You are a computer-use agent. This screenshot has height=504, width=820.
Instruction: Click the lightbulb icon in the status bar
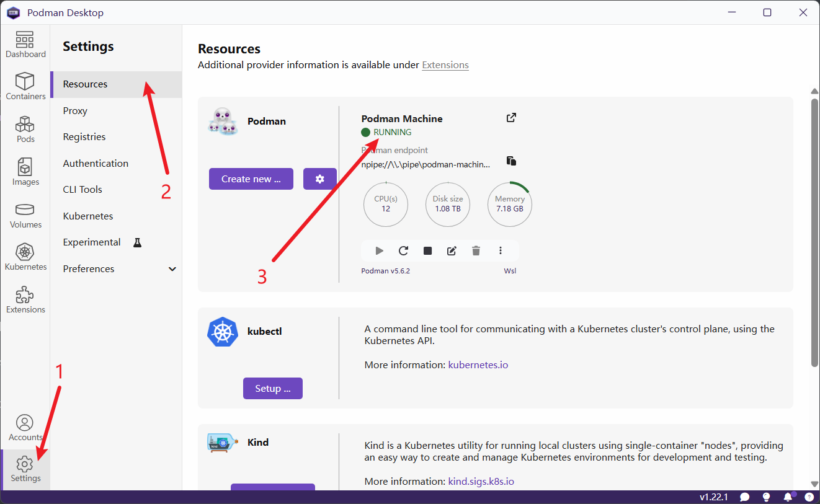coord(766,497)
